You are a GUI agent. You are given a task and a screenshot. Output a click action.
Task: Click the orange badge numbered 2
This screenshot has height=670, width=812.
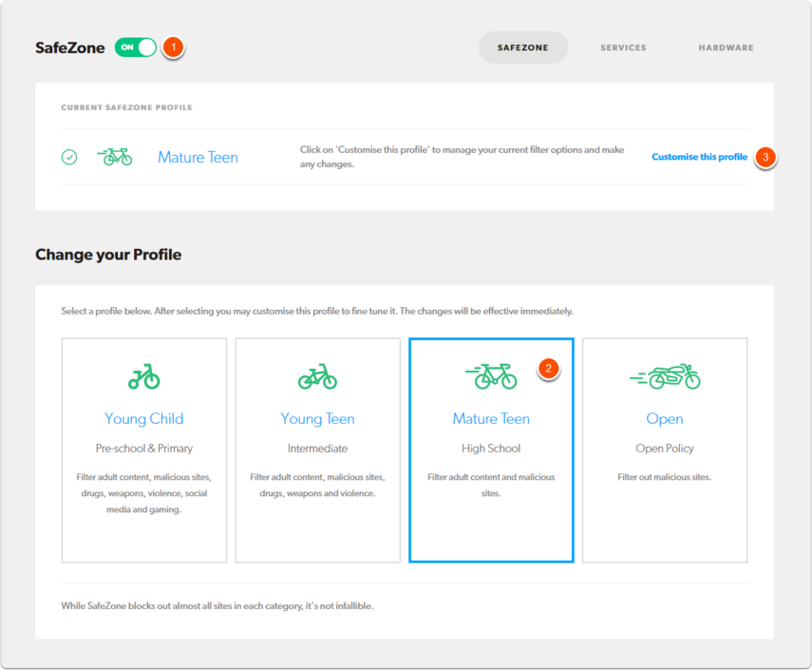(548, 369)
